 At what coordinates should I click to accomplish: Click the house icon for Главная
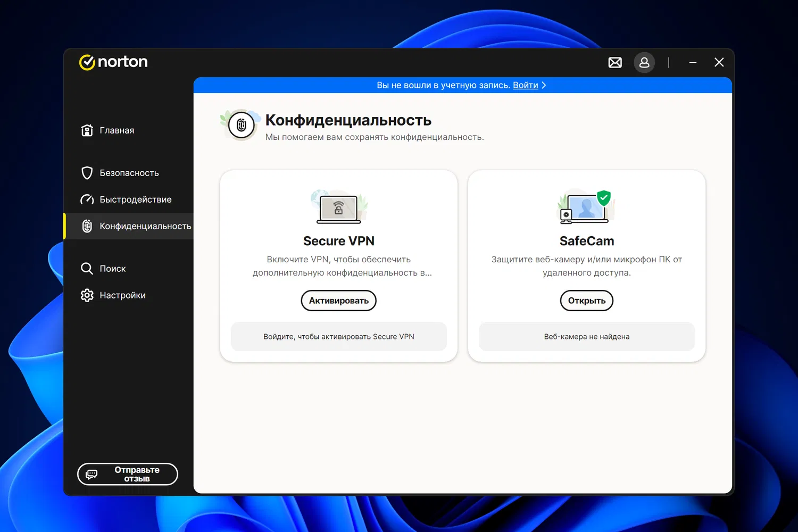[x=87, y=130]
